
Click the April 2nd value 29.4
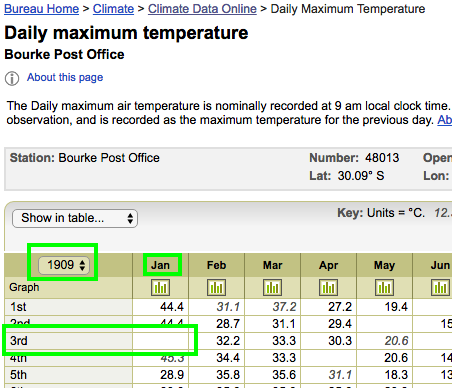(340, 324)
